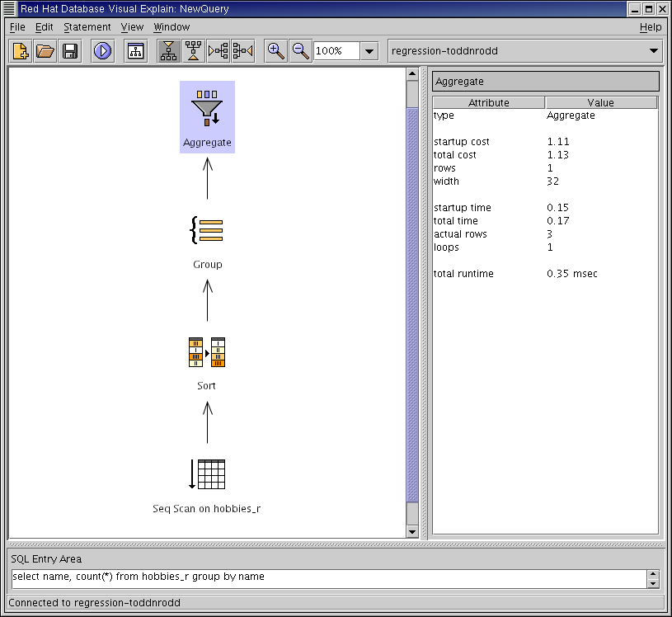The image size is (672, 617).
Task: Toggle the bottom-up tree orientation button
Action: (x=194, y=51)
